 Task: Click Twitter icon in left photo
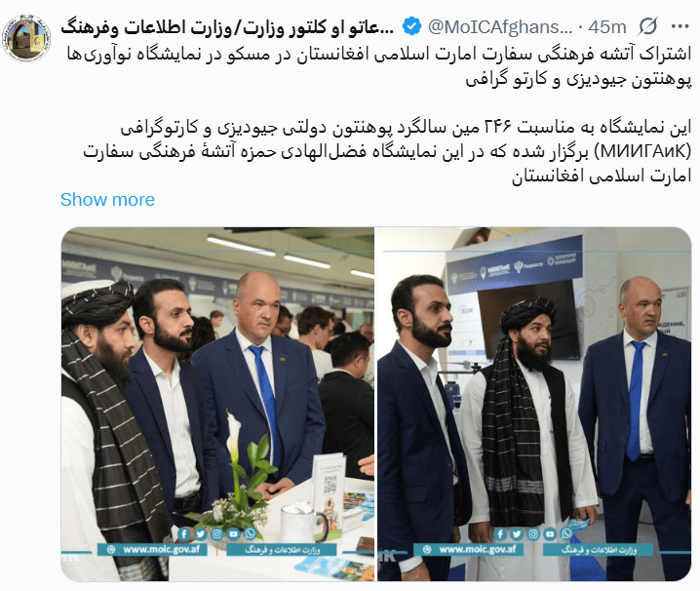coord(201,533)
